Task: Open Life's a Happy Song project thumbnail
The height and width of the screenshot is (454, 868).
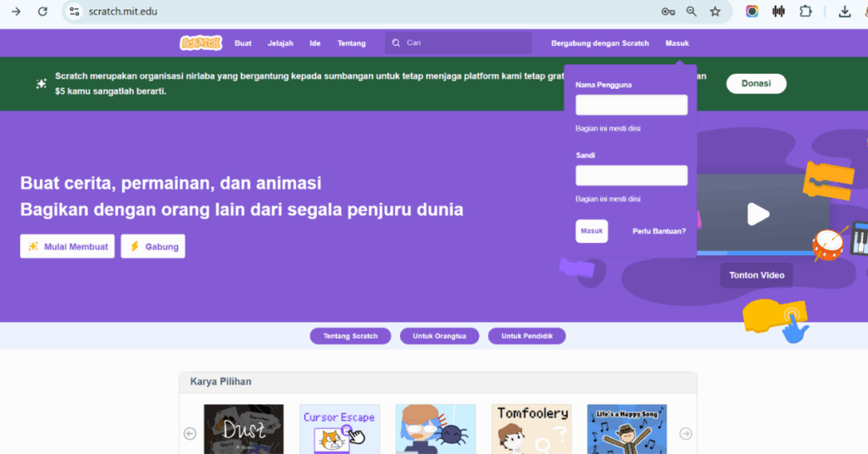Action: click(627, 429)
